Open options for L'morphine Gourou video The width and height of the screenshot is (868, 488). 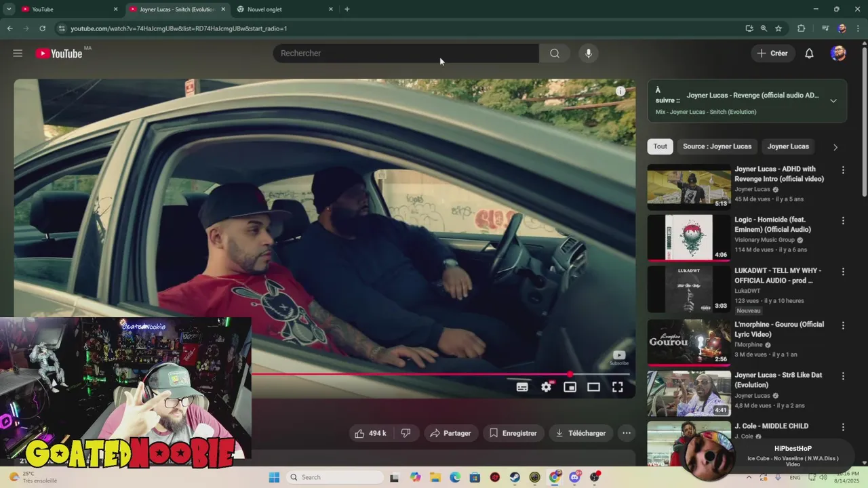click(843, 325)
